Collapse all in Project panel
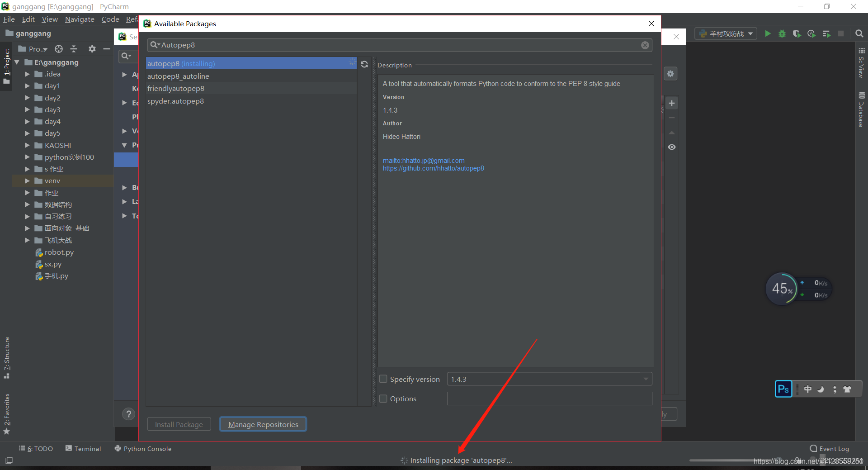This screenshot has height=470, width=868. (x=74, y=49)
